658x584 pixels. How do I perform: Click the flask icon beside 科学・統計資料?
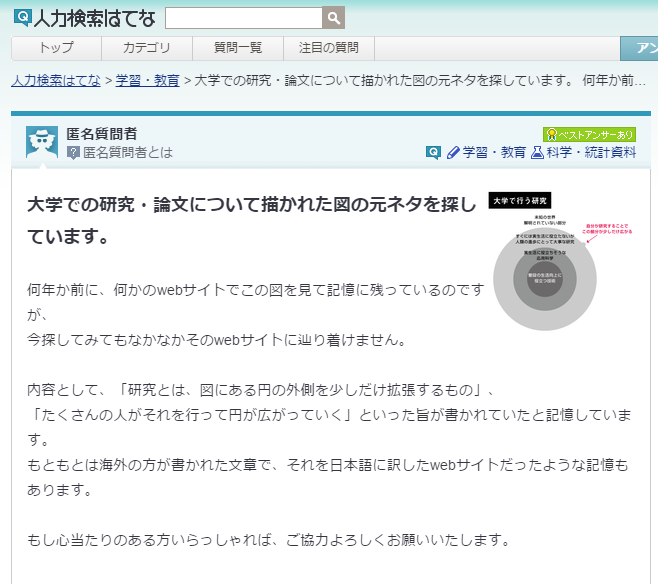537,152
